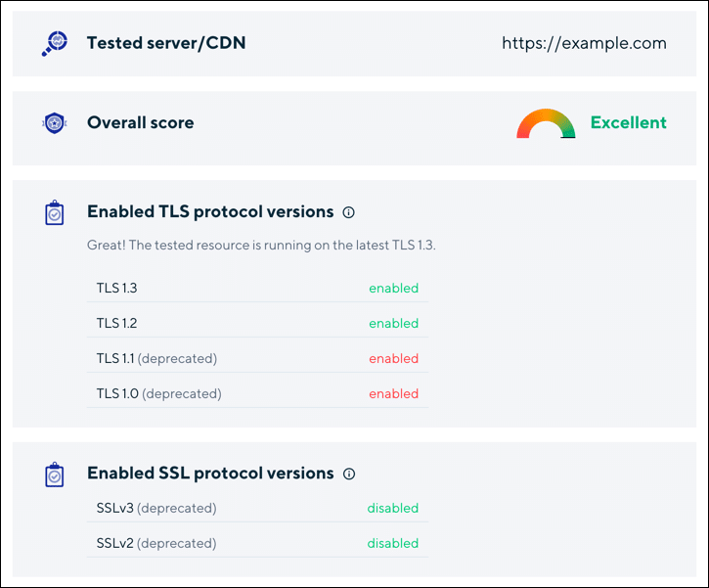Click the red enabled status for TLS 1.1
The image size is (709, 588).
click(393, 359)
